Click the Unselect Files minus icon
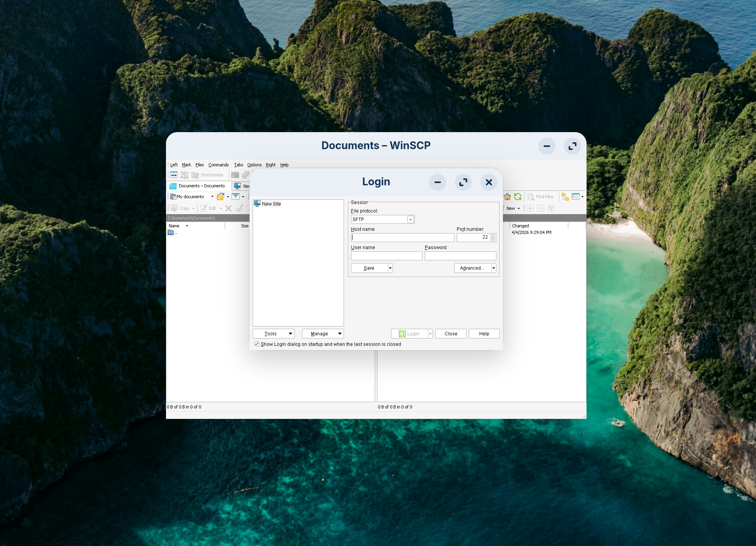756x546 pixels. coord(541,208)
